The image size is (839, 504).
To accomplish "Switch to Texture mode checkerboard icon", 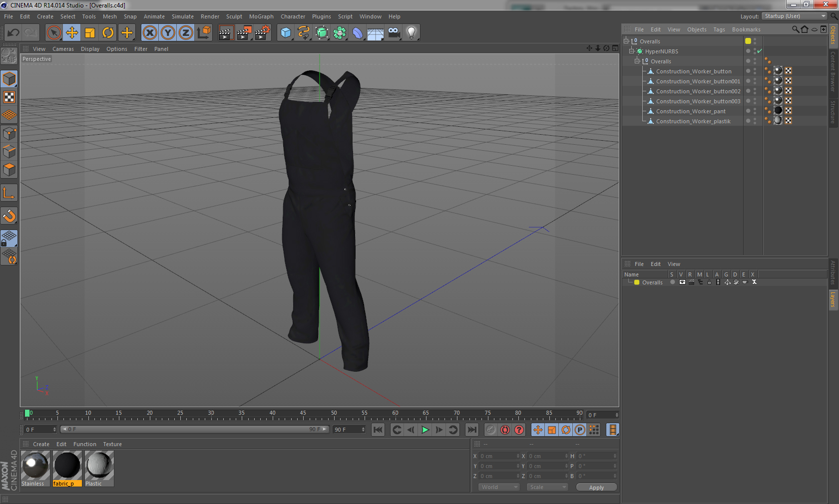I will (9, 97).
